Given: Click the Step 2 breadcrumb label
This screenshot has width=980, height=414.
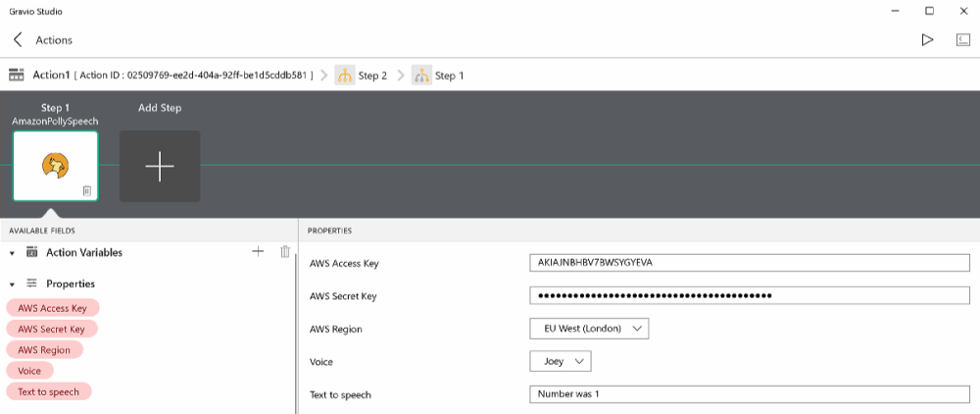Looking at the screenshot, I should pyautogui.click(x=372, y=76).
